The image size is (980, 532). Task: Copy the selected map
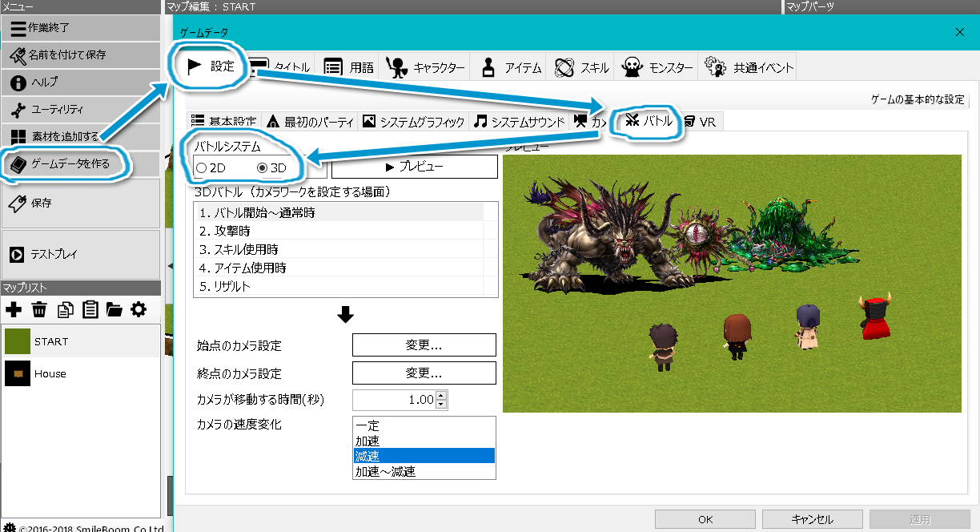click(65, 309)
